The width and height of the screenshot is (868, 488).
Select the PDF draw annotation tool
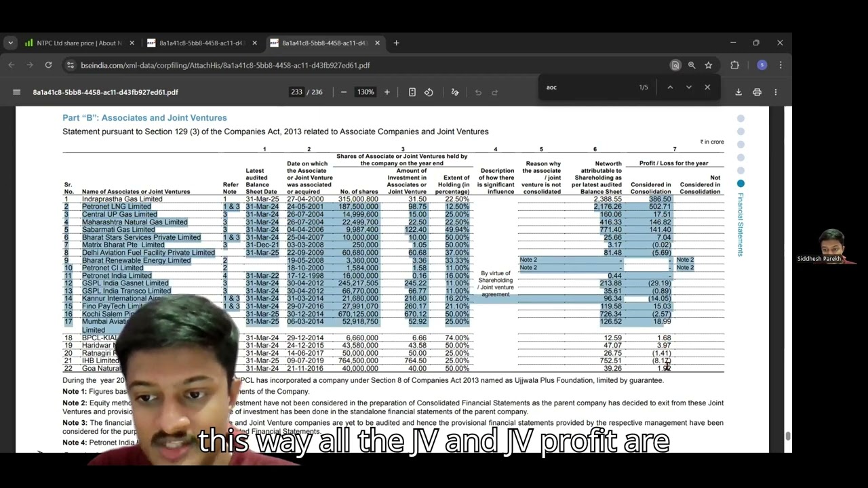click(455, 92)
